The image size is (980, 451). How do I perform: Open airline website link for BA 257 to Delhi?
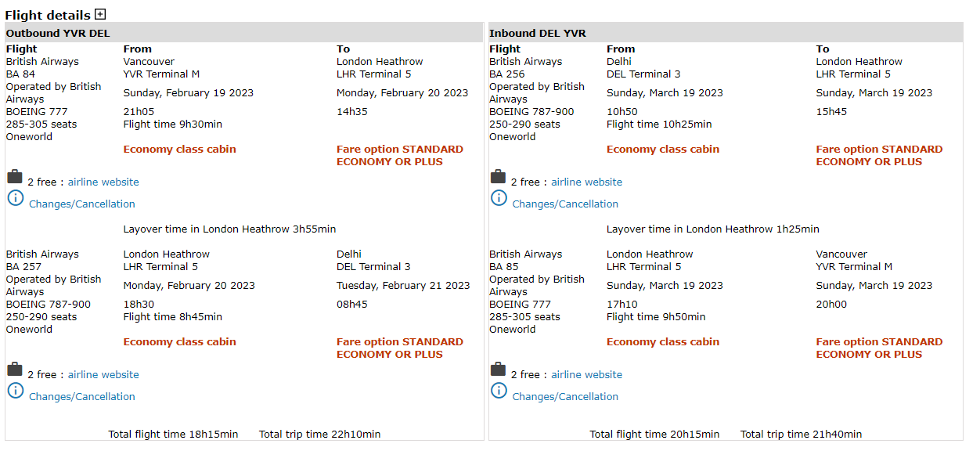(x=103, y=375)
